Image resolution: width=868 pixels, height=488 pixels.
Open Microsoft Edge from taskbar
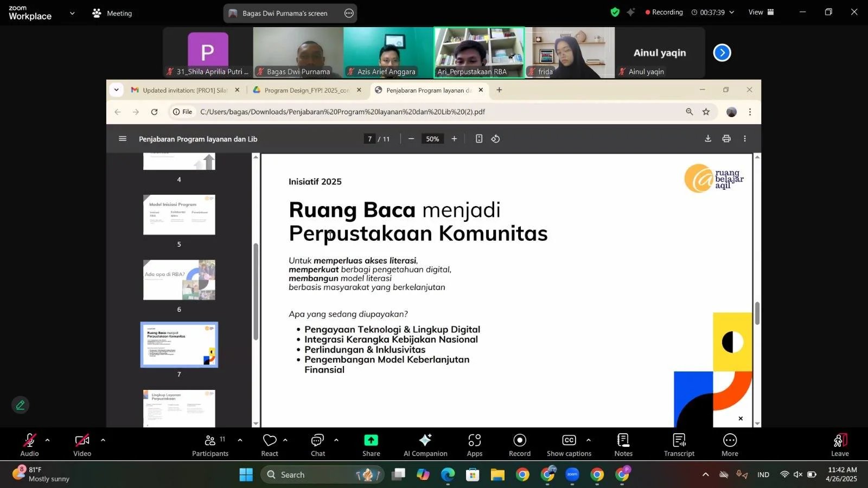point(448,475)
